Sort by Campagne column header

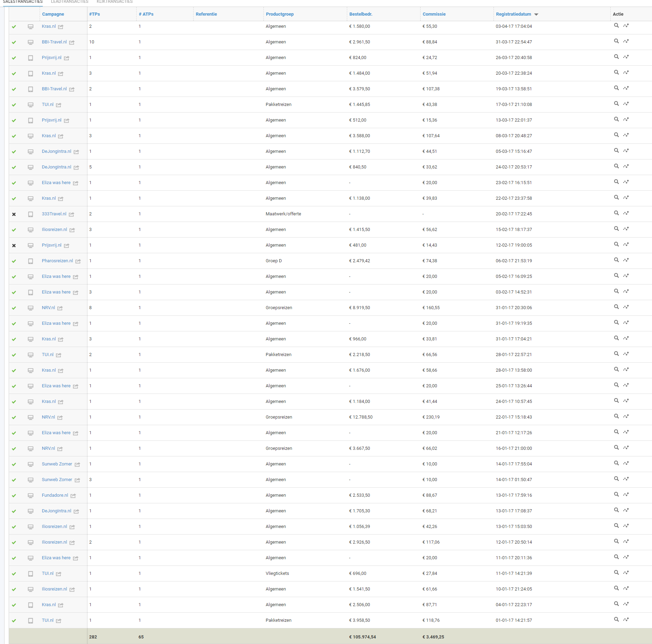point(53,14)
